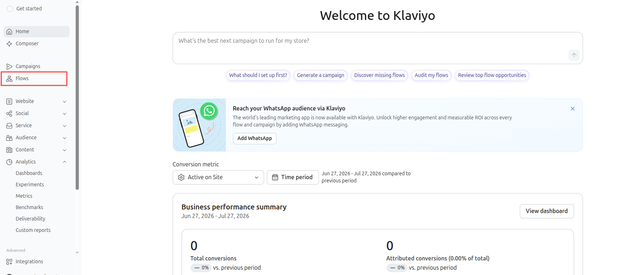Expand the Service menu chevron

[65, 126]
